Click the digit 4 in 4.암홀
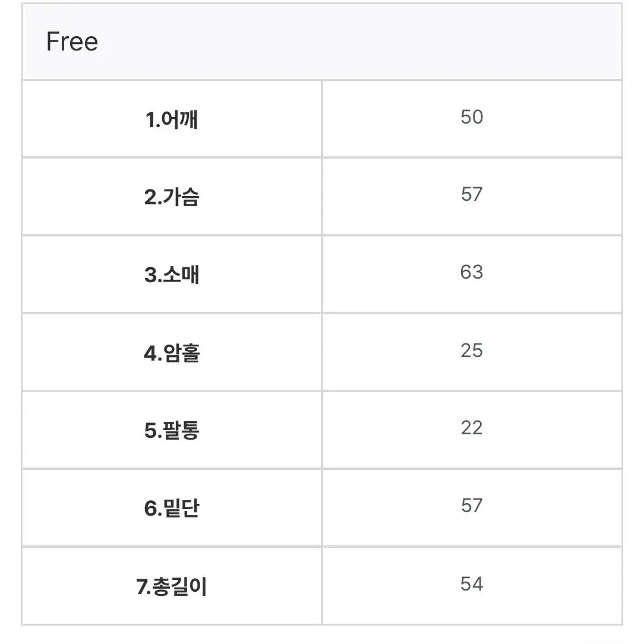The width and height of the screenshot is (644, 644). point(150,353)
